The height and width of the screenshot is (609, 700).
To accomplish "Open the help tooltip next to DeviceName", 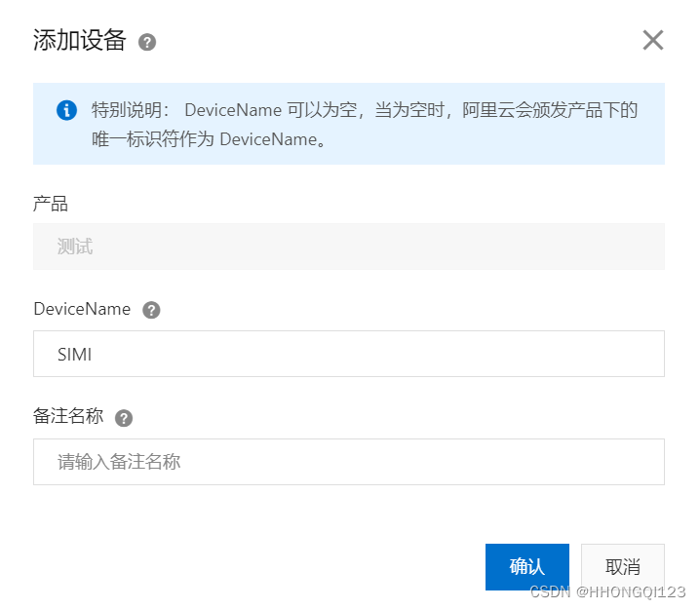I will point(151,310).
